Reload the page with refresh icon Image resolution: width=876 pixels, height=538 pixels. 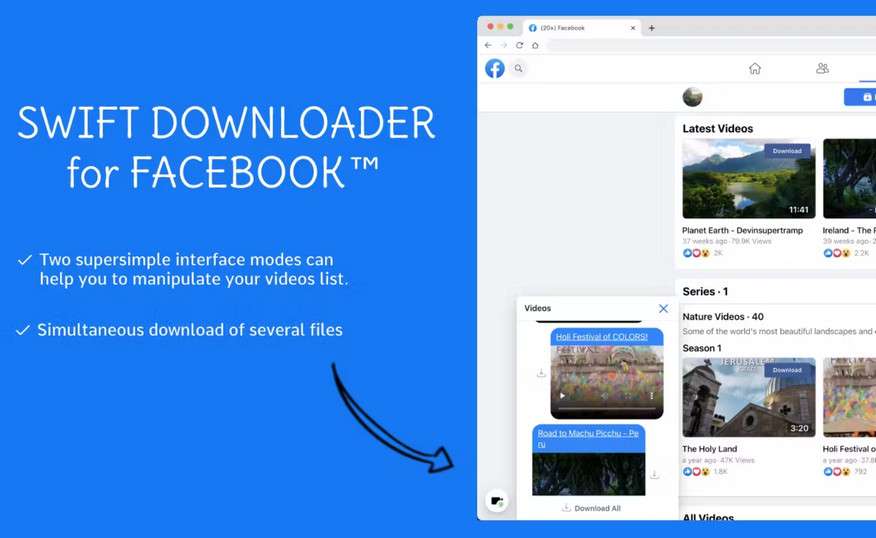pyautogui.click(x=520, y=45)
